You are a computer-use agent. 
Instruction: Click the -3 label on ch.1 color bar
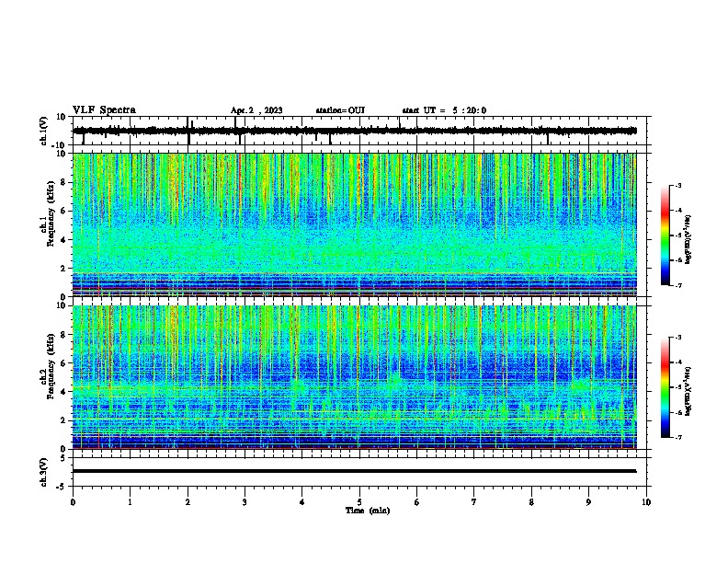pyautogui.click(x=678, y=186)
